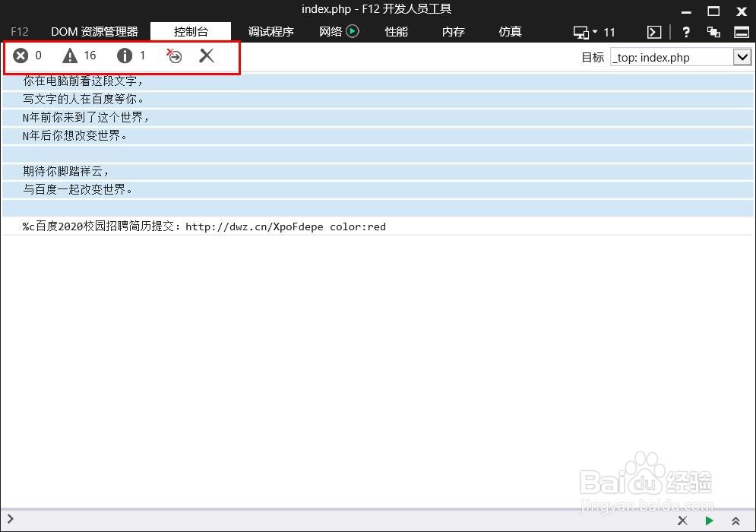The width and height of the screenshot is (756, 532).
Task: Switch to the 性能 tab
Action: click(397, 32)
